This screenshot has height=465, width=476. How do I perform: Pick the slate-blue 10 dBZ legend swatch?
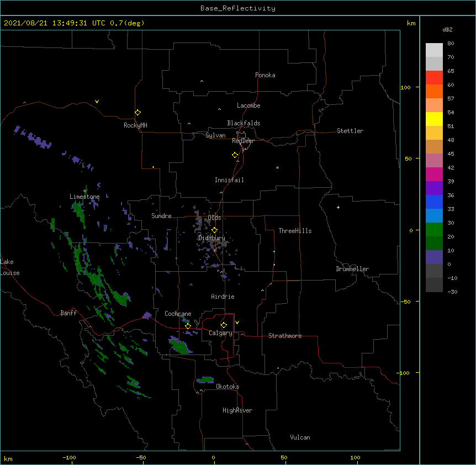(434, 257)
